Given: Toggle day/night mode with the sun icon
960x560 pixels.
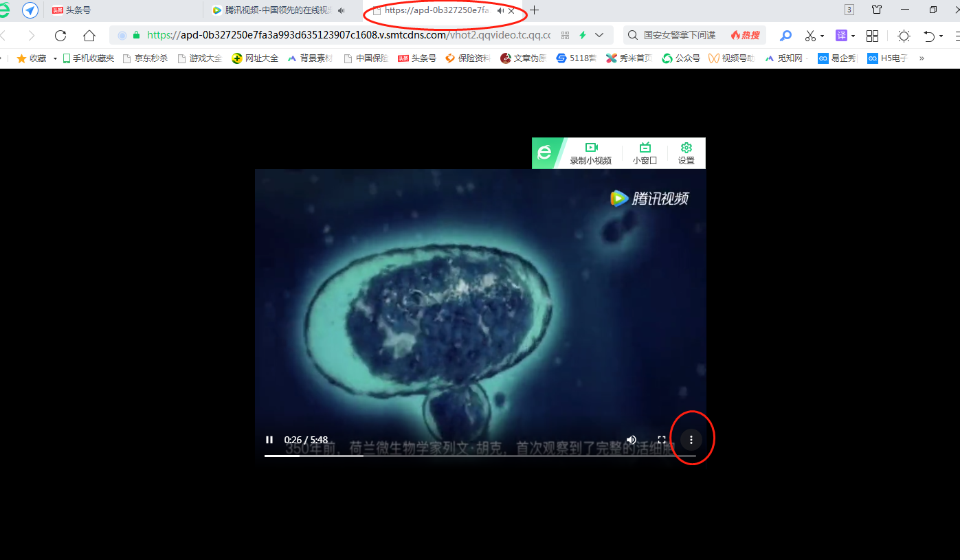Looking at the screenshot, I should (903, 35).
